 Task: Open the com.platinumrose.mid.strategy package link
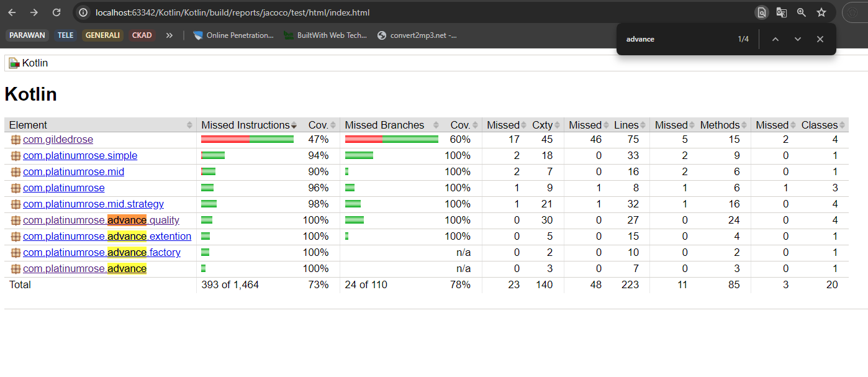93,204
